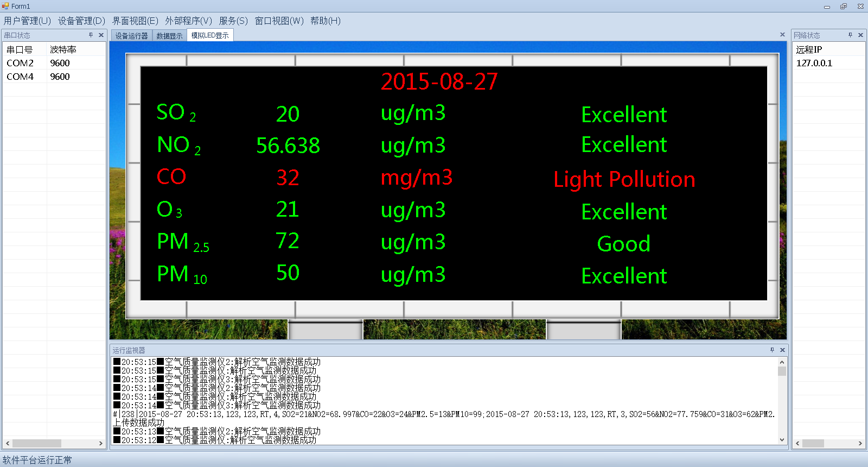The height and width of the screenshot is (467, 868).
Task: Click the 串口号 column header
Action: point(25,49)
